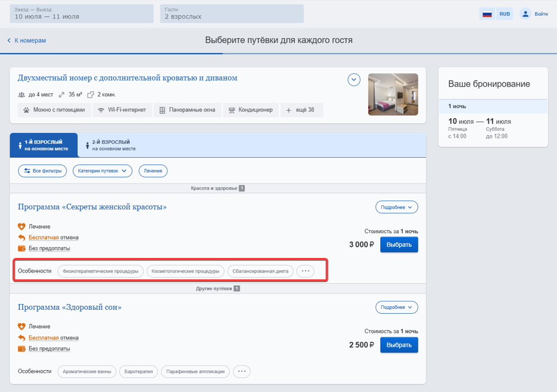Click the Russian flag language icon

(487, 14)
